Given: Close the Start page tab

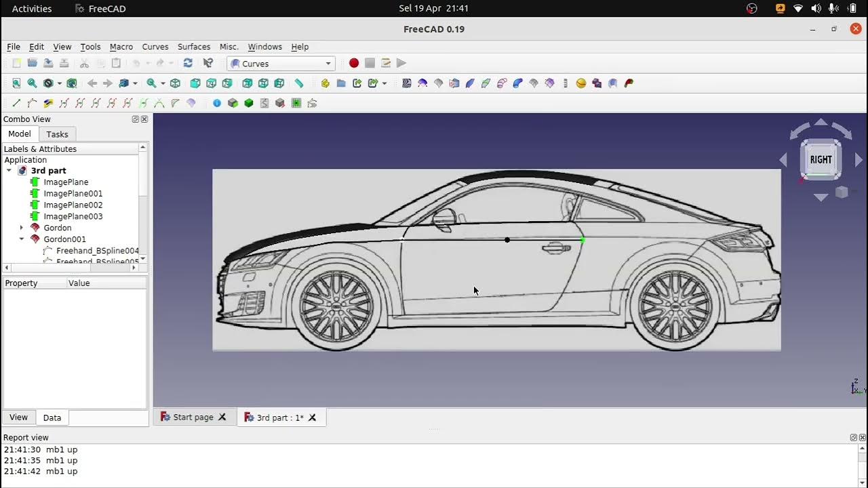Looking at the screenshot, I should 222,418.
